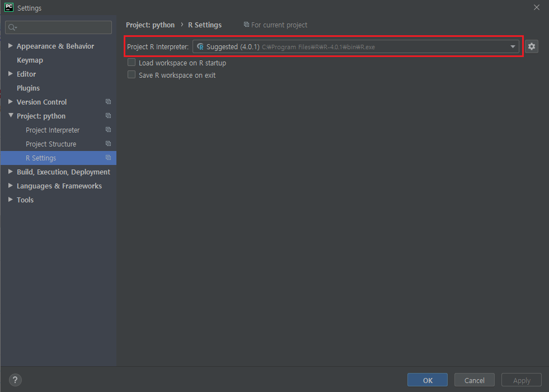Click the magnifier icon in the search box
Image resolution: width=549 pixels, height=392 pixels.
(11, 27)
